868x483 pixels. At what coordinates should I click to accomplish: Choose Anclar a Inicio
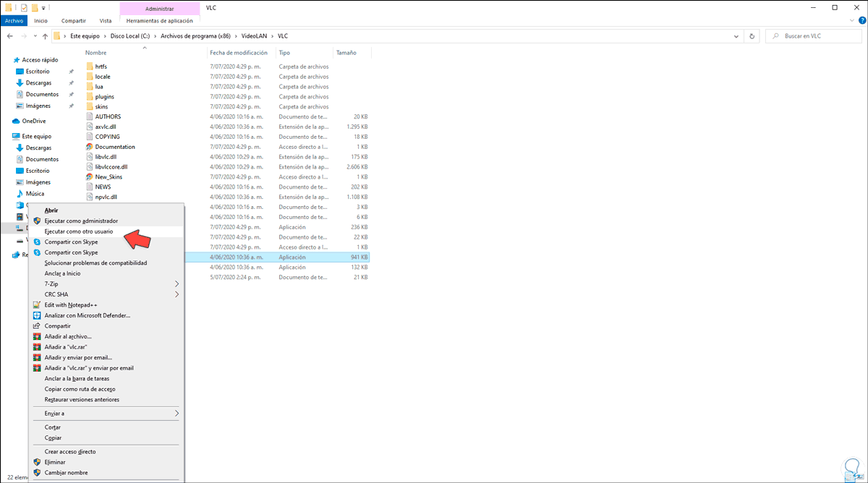click(62, 273)
